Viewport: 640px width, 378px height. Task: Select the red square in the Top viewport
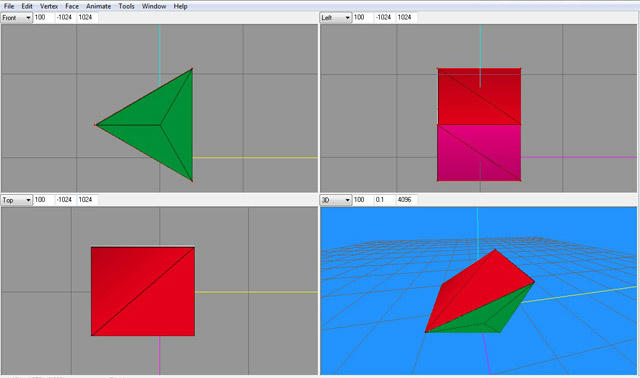(x=143, y=291)
